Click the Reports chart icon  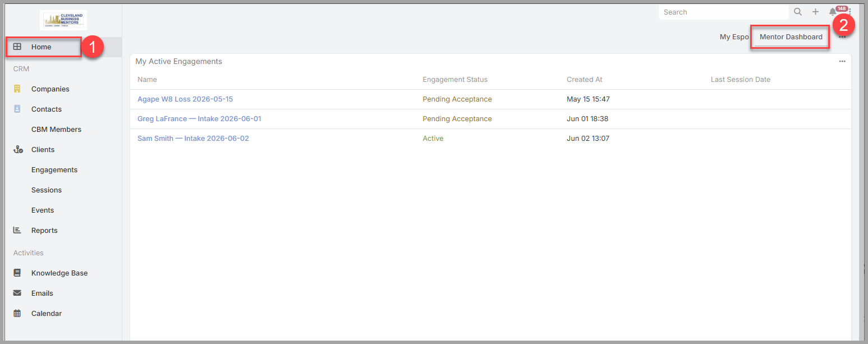coord(17,231)
